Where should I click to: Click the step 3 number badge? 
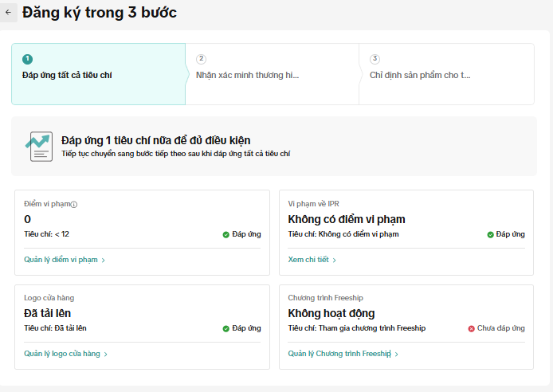tap(375, 59)
